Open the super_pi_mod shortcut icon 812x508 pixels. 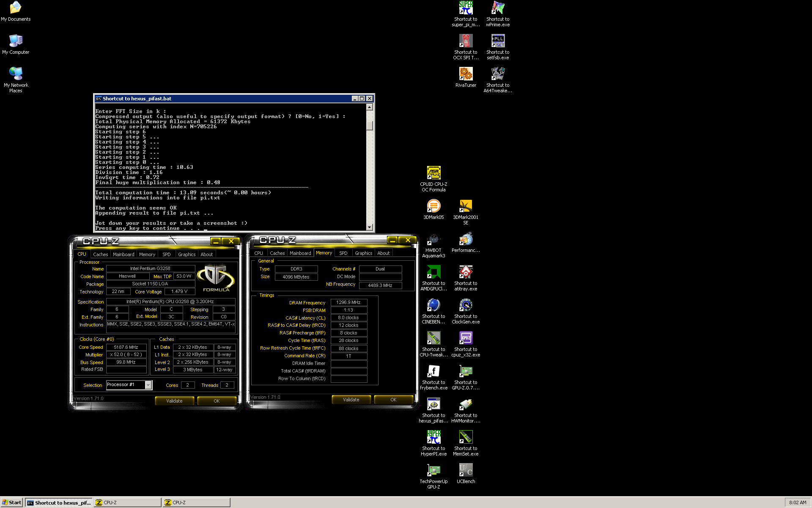pos(466,14)
